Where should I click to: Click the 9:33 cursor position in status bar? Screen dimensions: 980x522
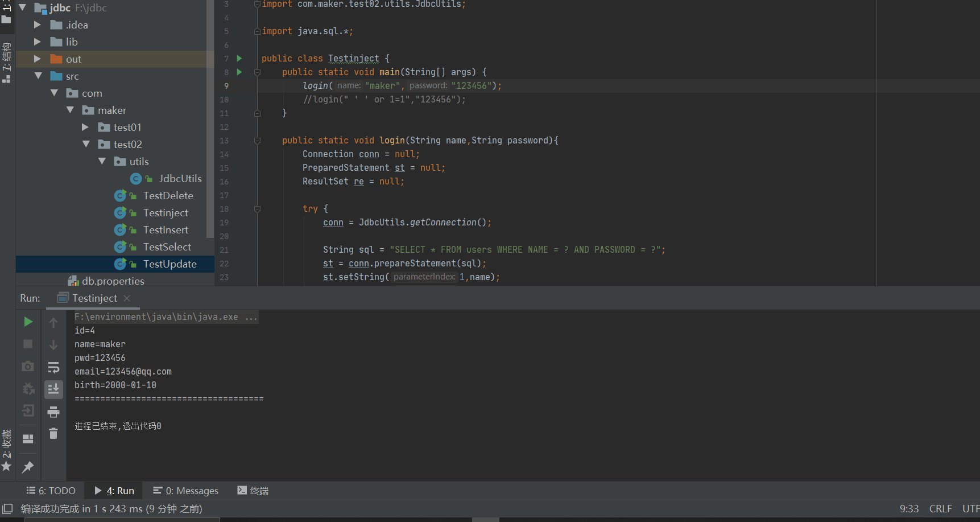pos(909,508)
